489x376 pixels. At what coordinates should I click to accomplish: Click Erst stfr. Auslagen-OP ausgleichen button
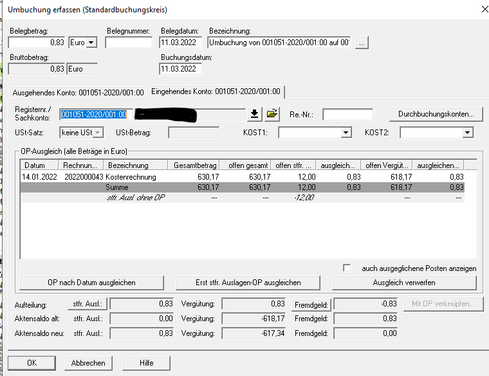[248, 283]
